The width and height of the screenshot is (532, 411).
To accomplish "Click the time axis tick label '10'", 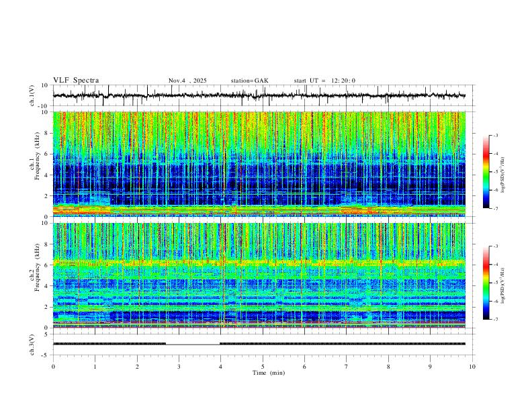I will click(472, 367).
